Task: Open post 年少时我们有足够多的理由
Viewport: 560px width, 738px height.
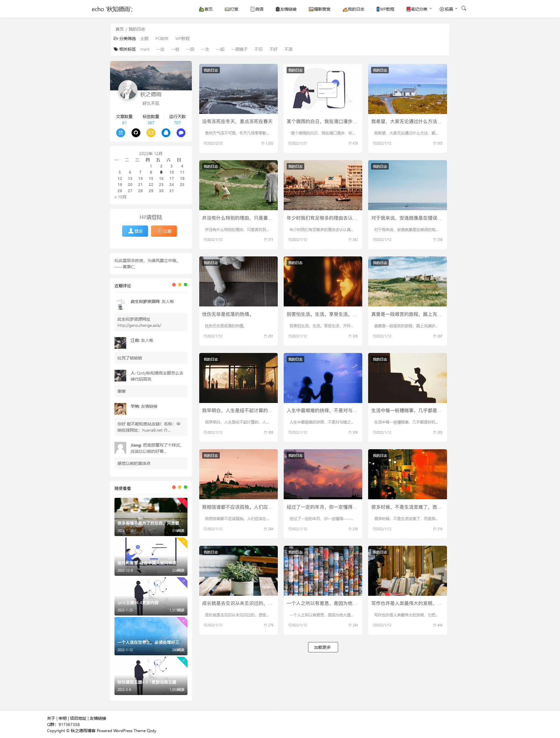Action: tap(322, 218)
